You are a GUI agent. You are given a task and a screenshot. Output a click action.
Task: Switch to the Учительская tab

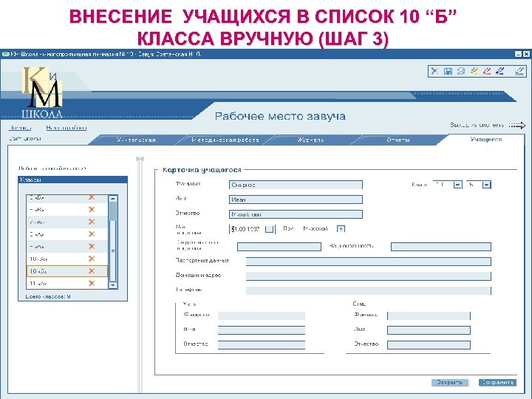pyautogui.click(x=136, y=140)
